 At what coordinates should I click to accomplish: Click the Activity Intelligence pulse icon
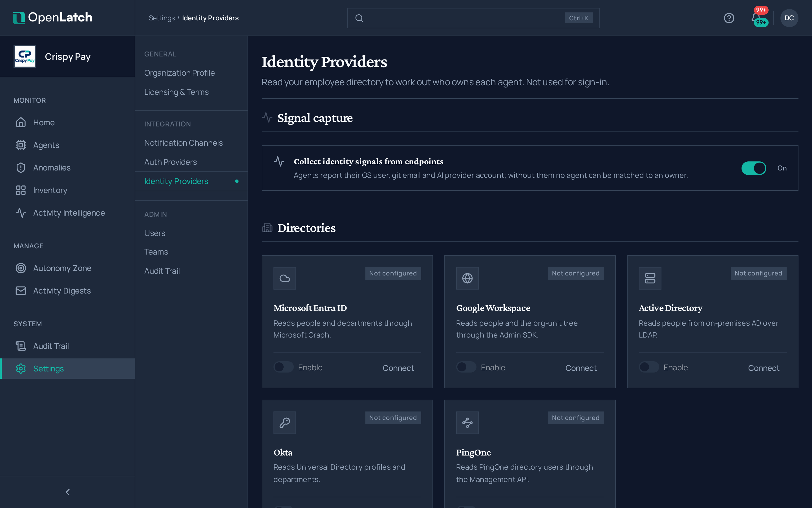21,213
